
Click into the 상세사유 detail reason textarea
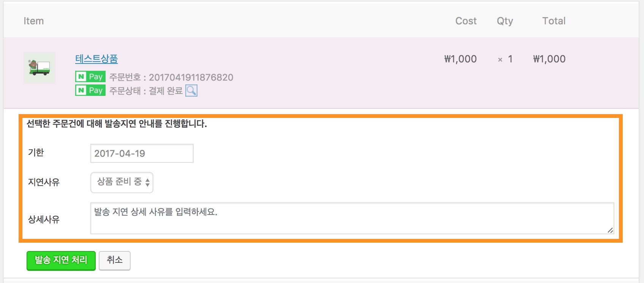352,218
